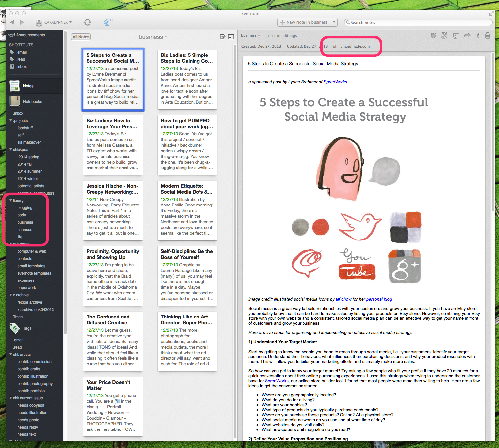499x448 pixels.
Task: Open the SpreeWorks link in the byline
Action: pyautogui.click(x=336, y=82)
